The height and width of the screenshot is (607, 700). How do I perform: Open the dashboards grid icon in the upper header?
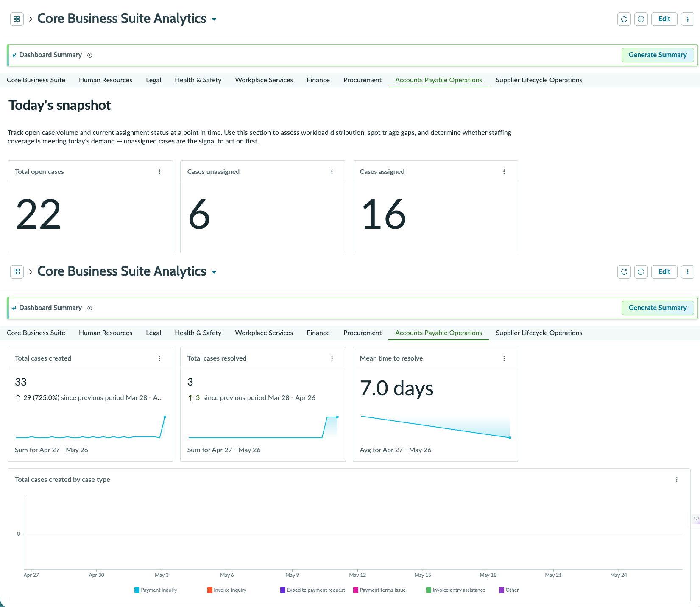coord(17,19)
